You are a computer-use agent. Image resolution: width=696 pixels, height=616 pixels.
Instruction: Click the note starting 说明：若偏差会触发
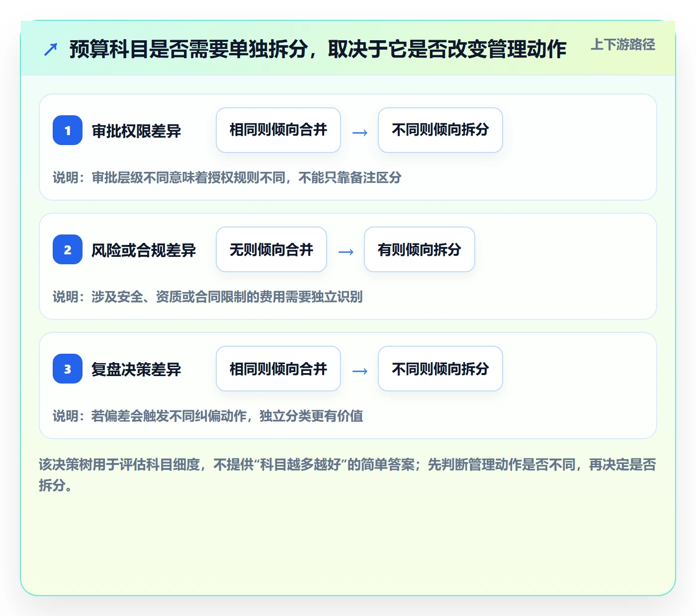click(208, 416)
